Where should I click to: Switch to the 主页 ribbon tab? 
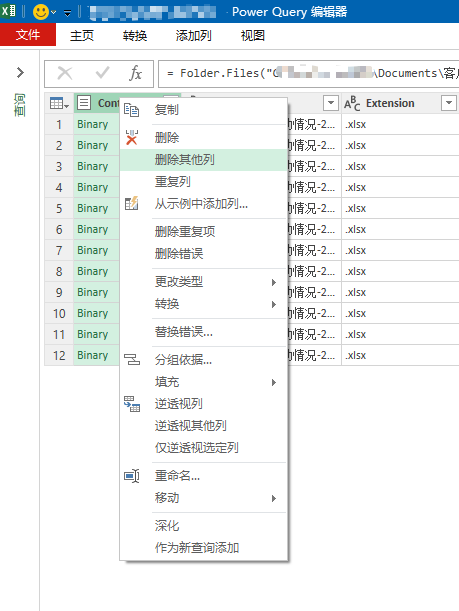(x=82, y=35)
